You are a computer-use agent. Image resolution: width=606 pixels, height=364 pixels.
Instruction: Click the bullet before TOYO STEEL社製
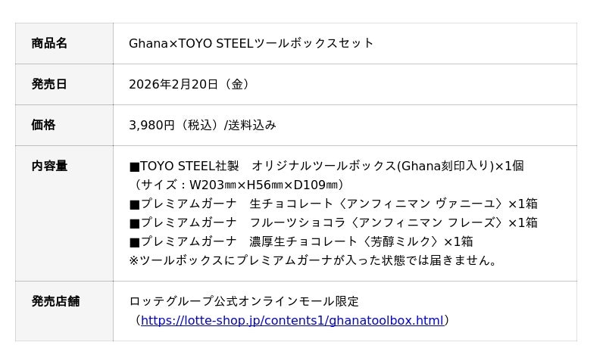tap(134, 166)
